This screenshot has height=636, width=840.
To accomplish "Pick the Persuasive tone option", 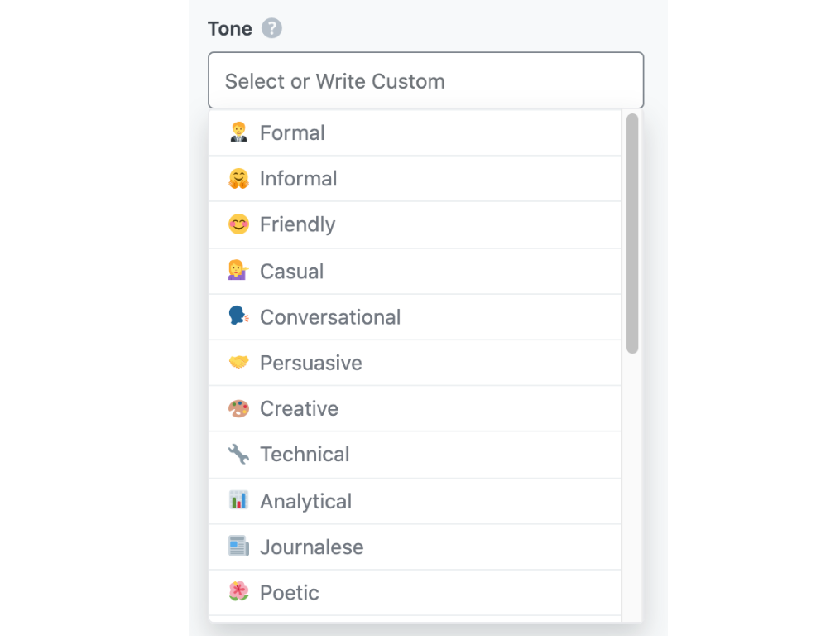I will (x=311, y=363).
